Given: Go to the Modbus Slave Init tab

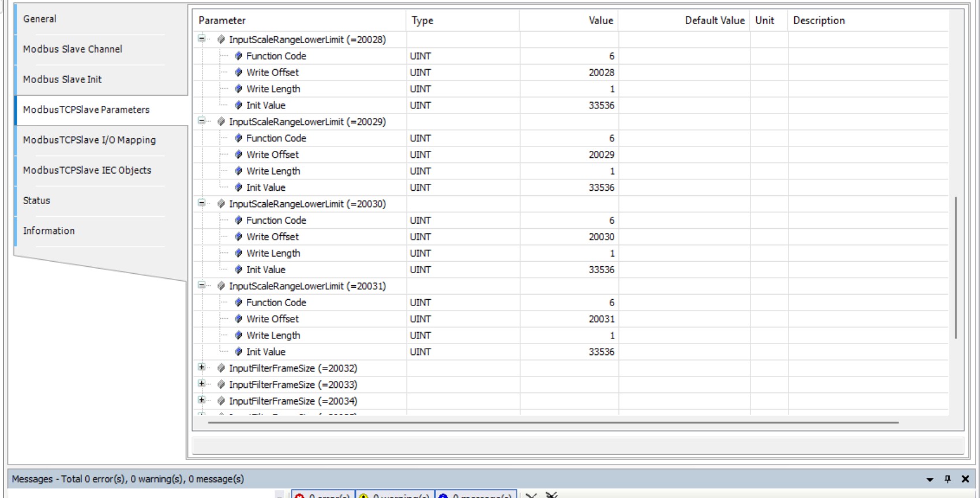Looking at the screenshot, I should tap(62, 80).
